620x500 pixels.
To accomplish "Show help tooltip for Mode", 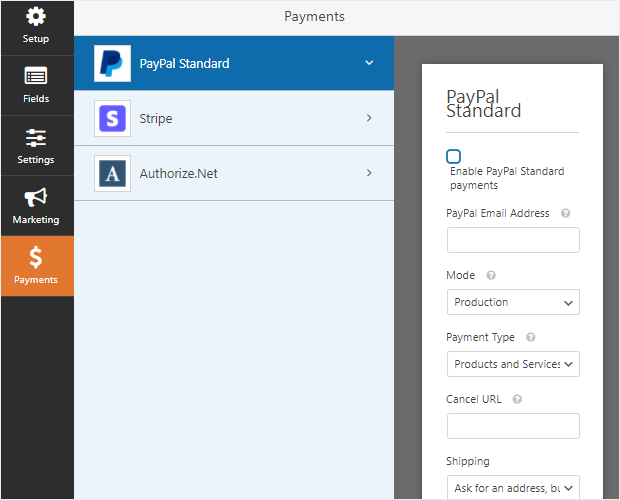I will (491, 275).
